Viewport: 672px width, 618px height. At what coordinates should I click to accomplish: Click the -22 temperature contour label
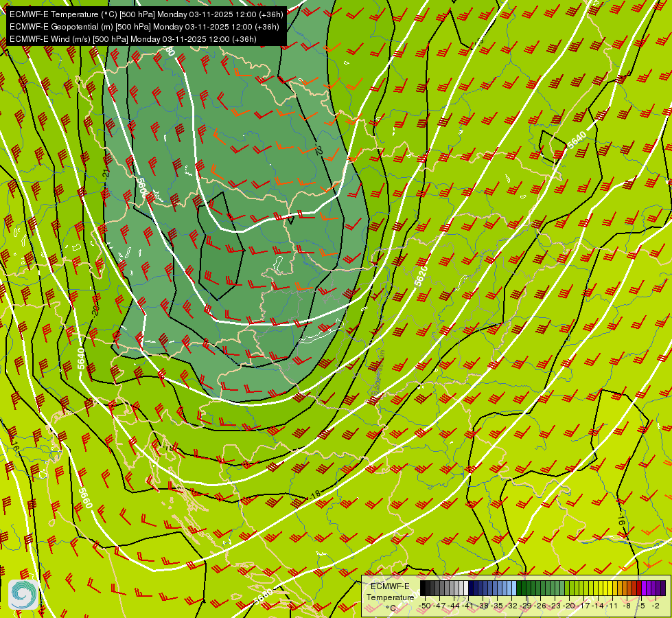[x=318, y=150]
